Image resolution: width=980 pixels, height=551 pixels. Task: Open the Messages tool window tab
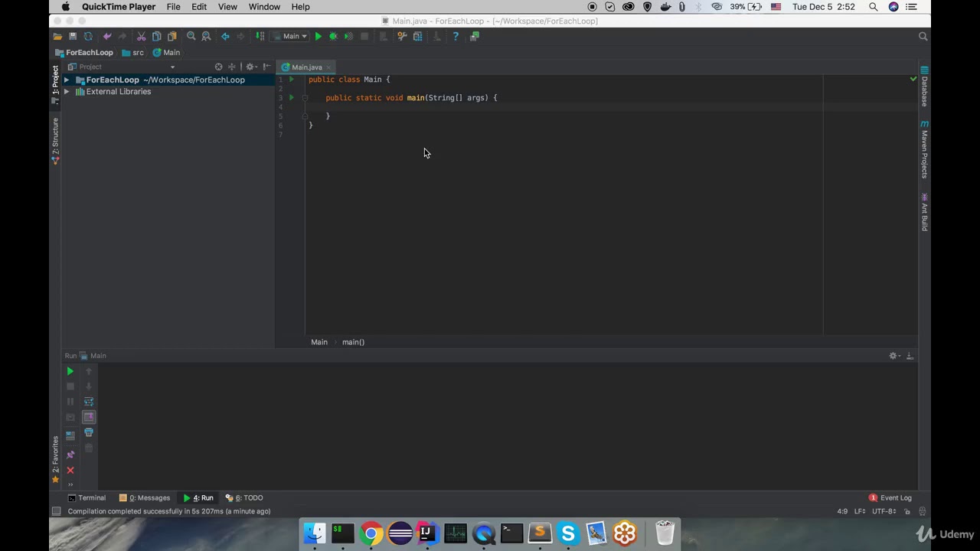[x=145, y=497]
